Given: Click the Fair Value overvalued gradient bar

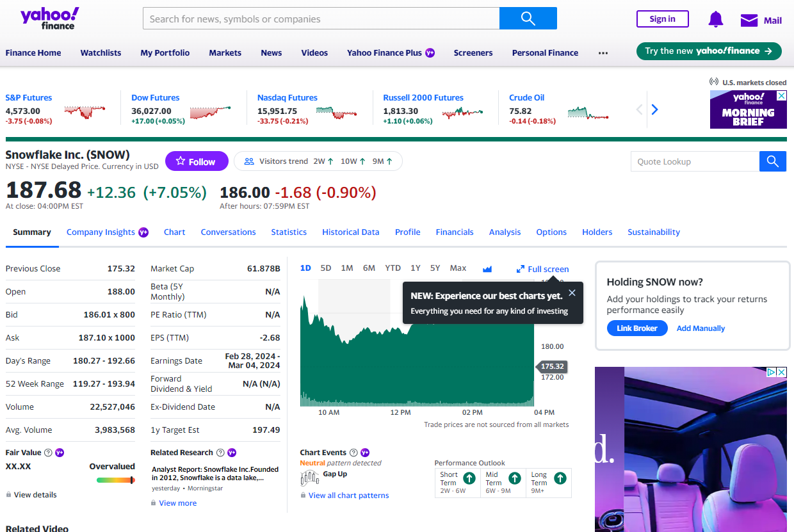Looking at the screenshot, I should (115, 480).
